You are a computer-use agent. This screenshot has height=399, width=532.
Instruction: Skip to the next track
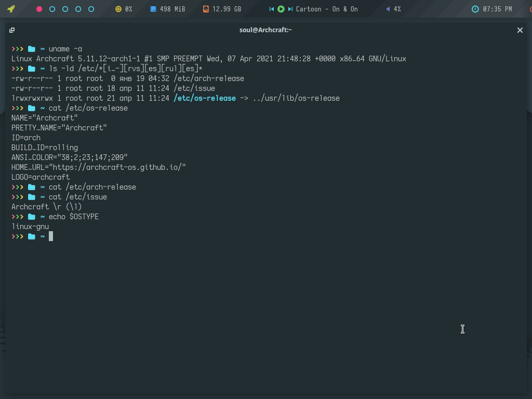[x=290, y=9]
